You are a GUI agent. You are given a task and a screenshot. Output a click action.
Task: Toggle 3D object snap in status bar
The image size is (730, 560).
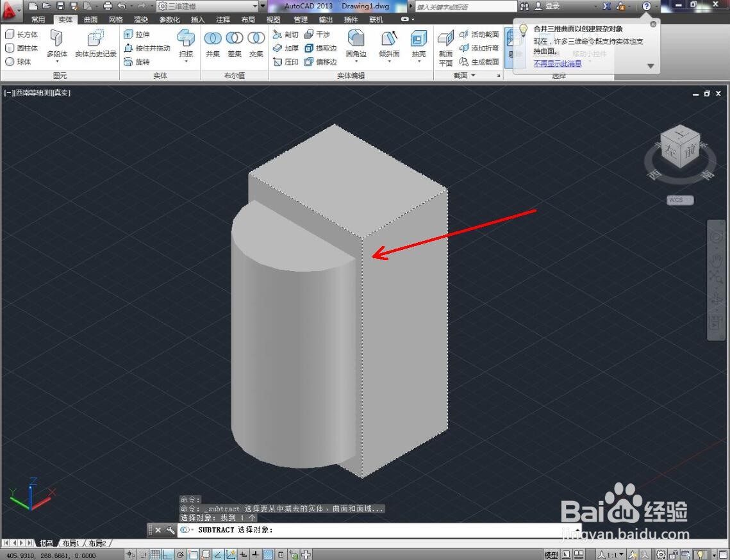(x=205, y=554)
